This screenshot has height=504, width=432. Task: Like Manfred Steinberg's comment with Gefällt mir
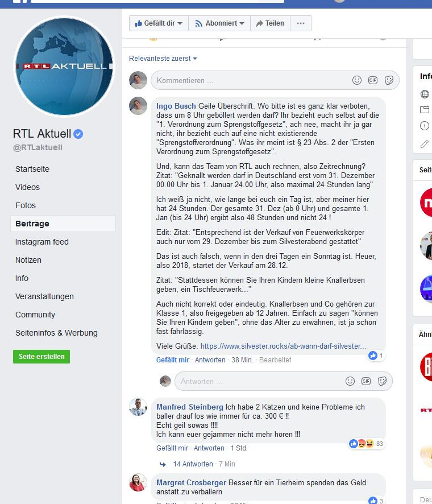click(172, 448)
